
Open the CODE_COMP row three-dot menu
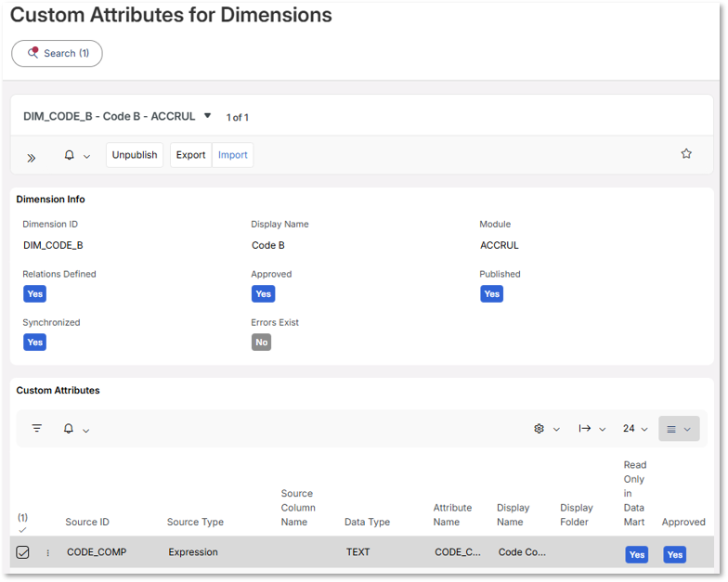point(48,553)
